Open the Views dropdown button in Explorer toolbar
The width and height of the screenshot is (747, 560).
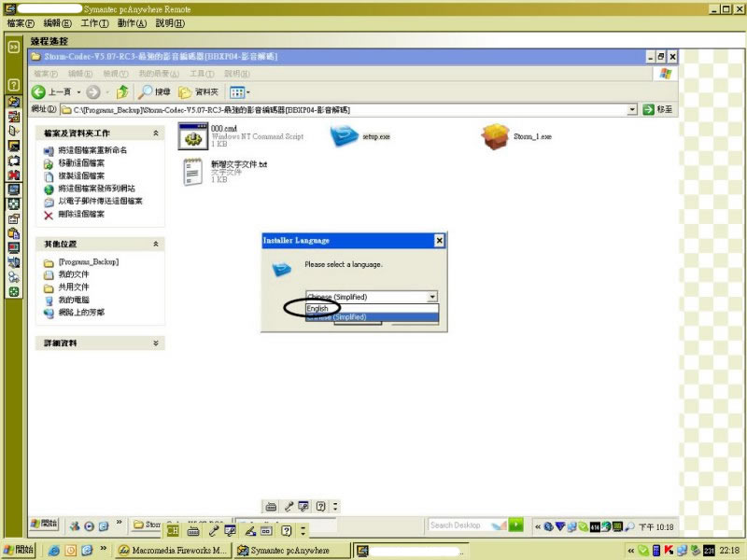click(x=240, y=91)
